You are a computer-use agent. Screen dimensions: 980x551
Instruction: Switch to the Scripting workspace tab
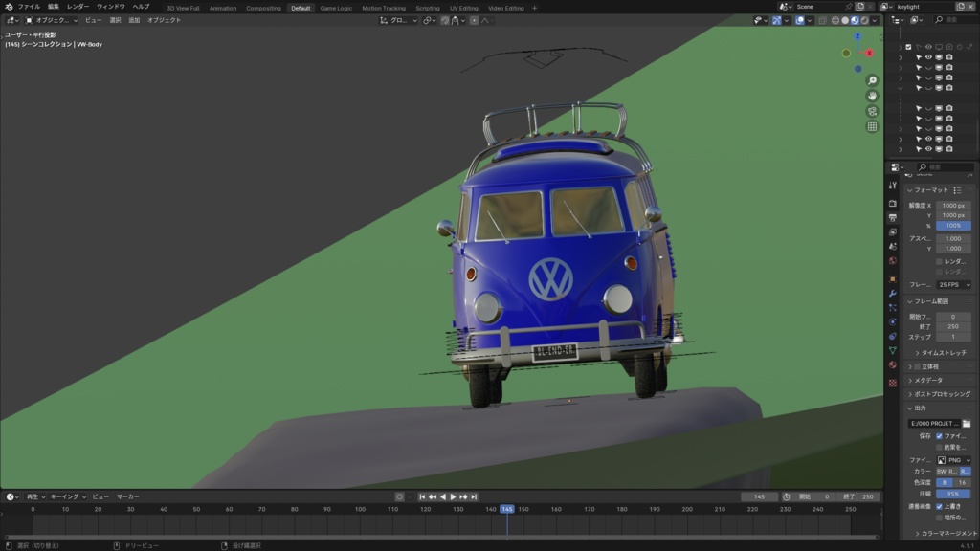428,8
